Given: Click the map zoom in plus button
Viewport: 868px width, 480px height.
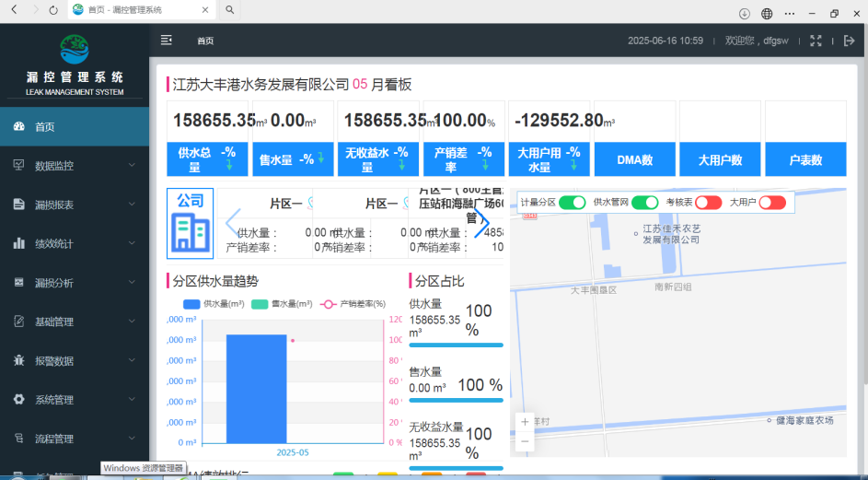Looking at the screenshot, I should click(525, 421).
